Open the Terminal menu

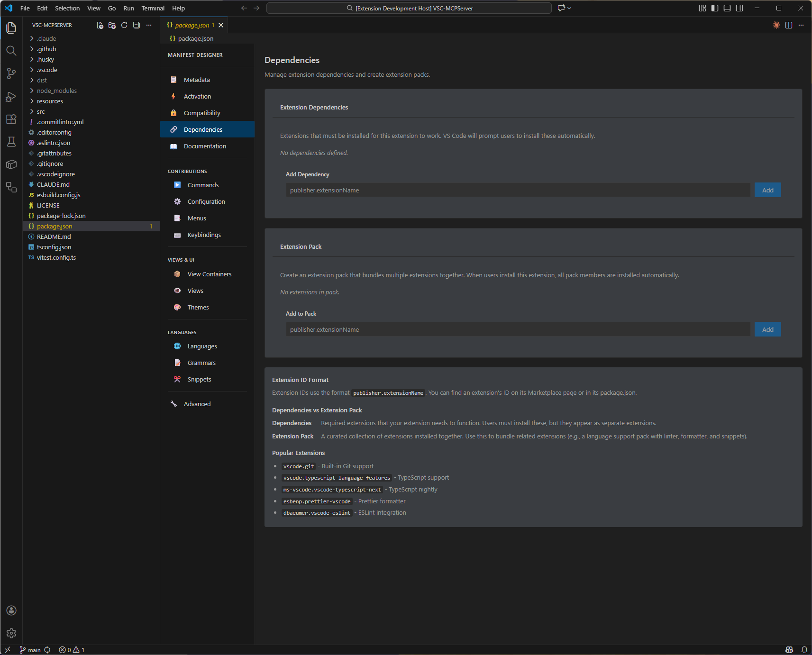click(153, 8)
